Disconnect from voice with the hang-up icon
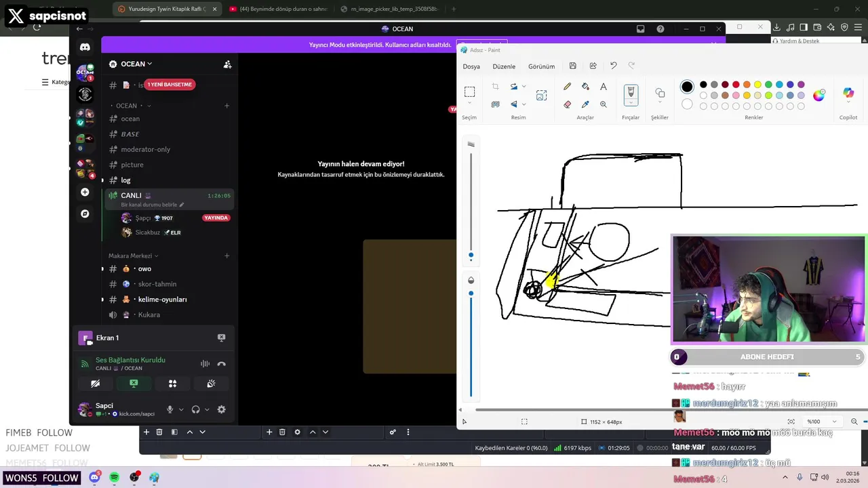 pyautogui.click(x=221, y=364)
